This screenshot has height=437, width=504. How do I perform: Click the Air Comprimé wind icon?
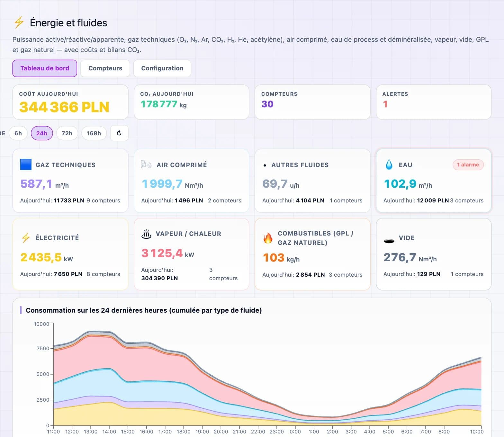click(146, 165)
